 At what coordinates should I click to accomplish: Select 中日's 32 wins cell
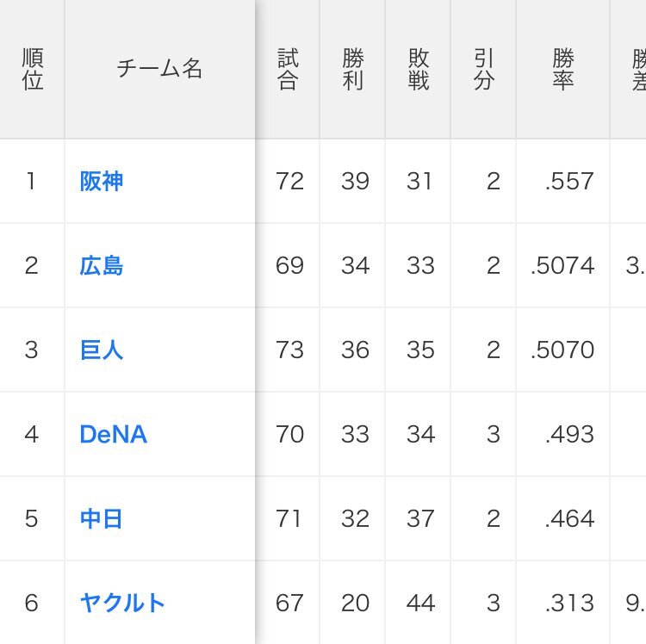[352, 518]
